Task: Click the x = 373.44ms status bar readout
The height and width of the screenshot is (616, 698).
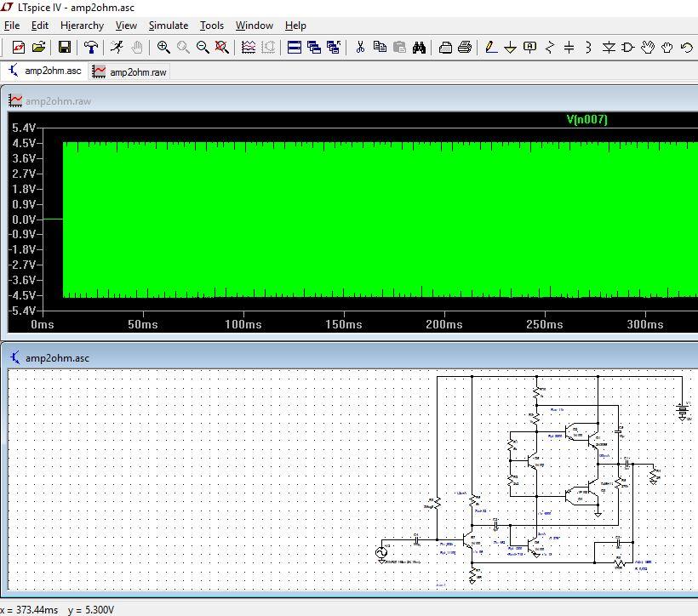Action: coord(30,610)
